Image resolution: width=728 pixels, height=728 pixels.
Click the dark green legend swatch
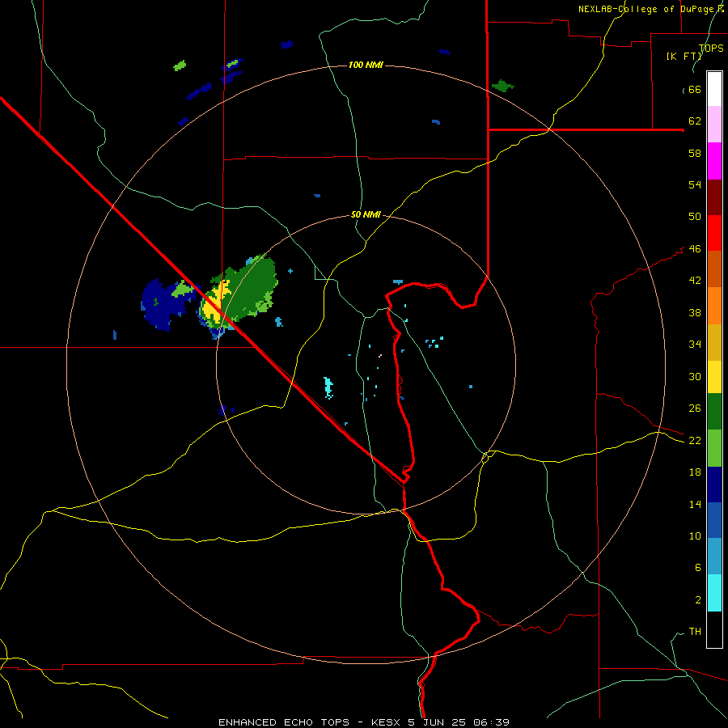point(714,412)
